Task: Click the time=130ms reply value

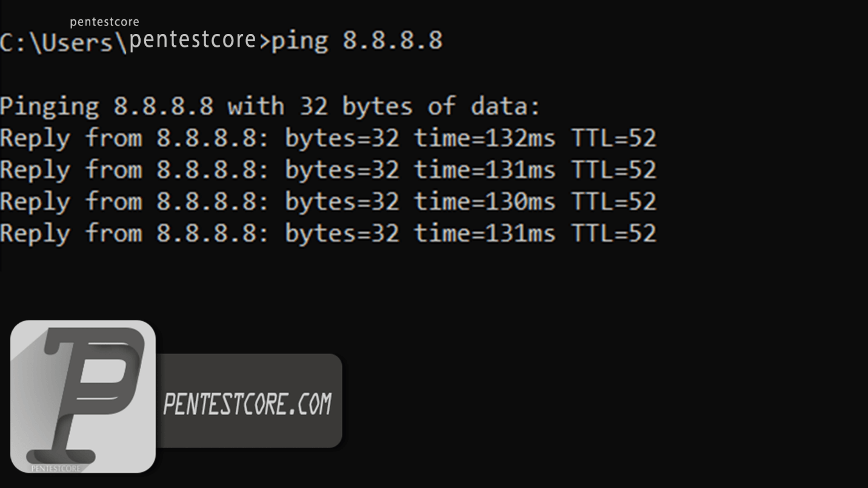Action: pos(484,201)
